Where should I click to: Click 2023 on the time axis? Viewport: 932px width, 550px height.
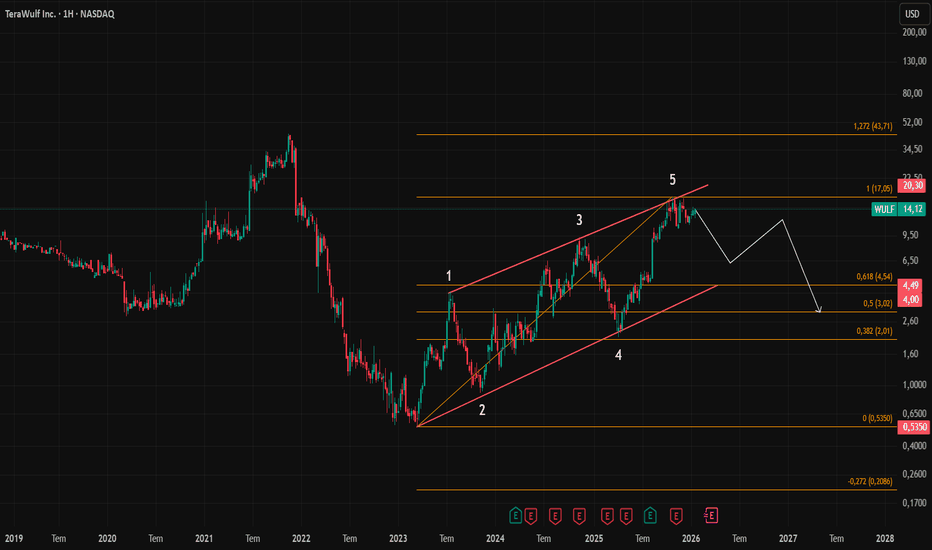pyautogui.click(x=398, y=538)
